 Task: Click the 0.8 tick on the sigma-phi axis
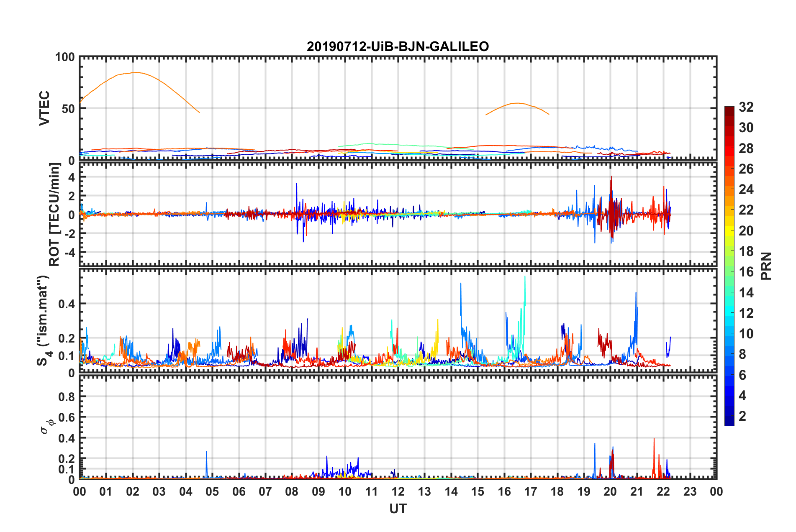[67, 396]
